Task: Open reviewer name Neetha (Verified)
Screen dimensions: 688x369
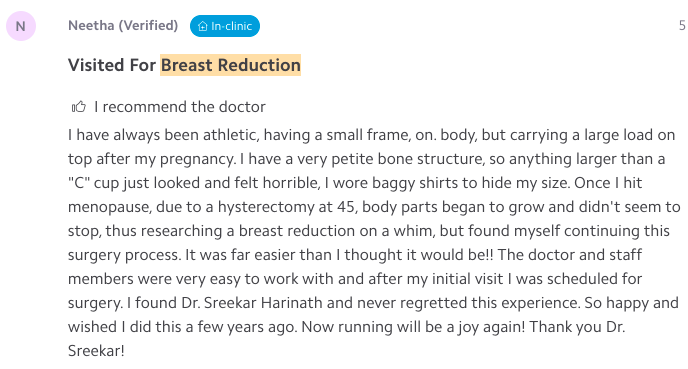Action: click(x=123, y=25)
